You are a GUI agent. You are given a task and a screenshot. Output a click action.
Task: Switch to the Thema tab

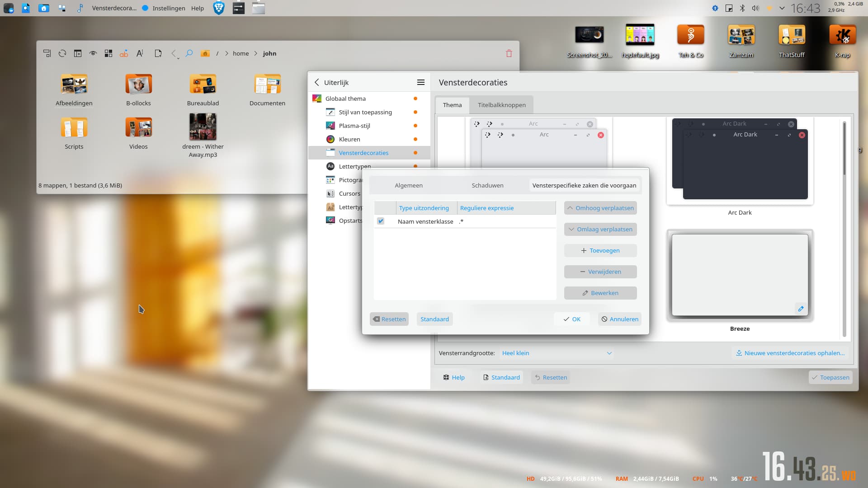click(452, 105)
